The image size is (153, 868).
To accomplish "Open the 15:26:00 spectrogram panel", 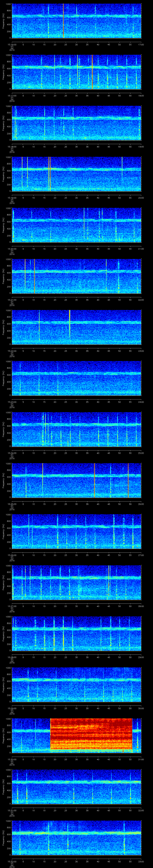I will click(77, 531).
